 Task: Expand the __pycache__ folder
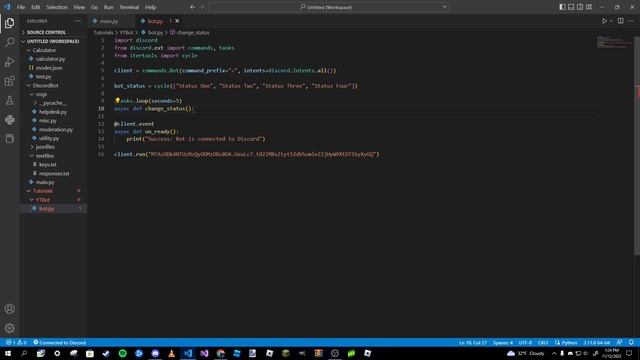coord(53,103)
